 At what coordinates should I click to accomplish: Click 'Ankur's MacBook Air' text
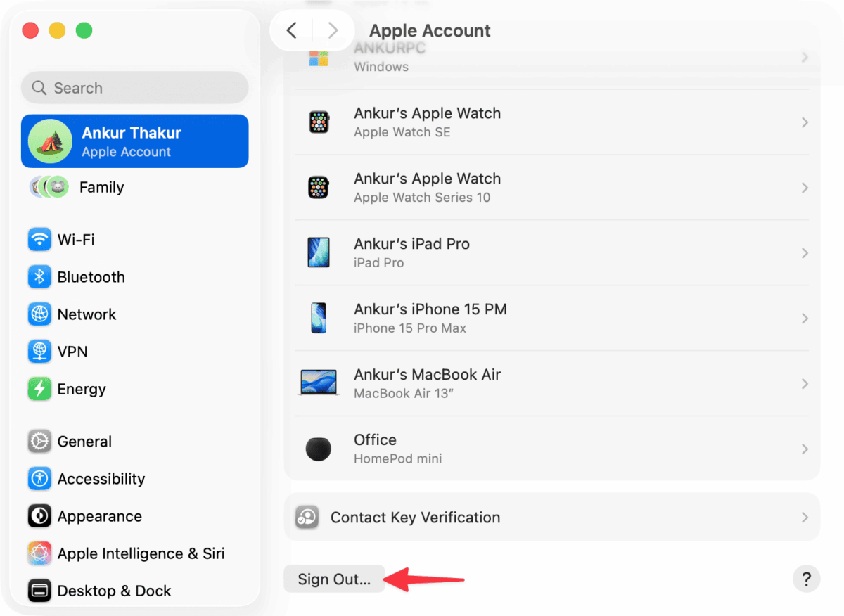point(428,375)
